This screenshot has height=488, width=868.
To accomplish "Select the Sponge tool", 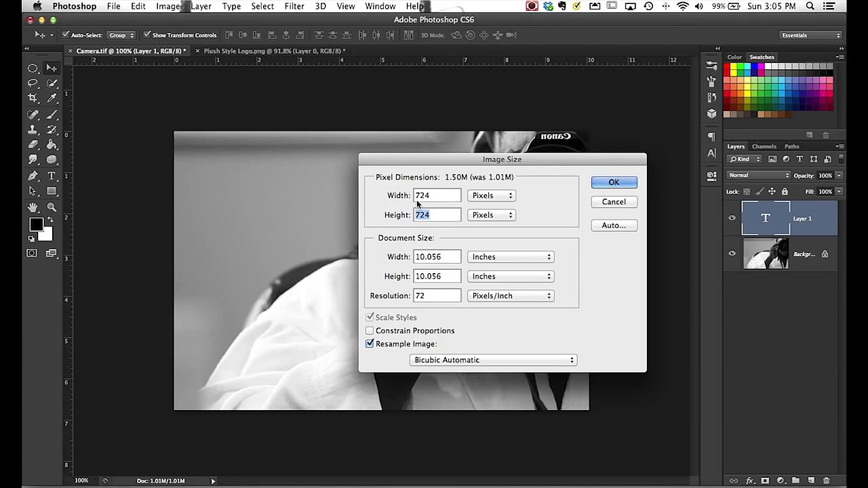I will click(52, 159).
